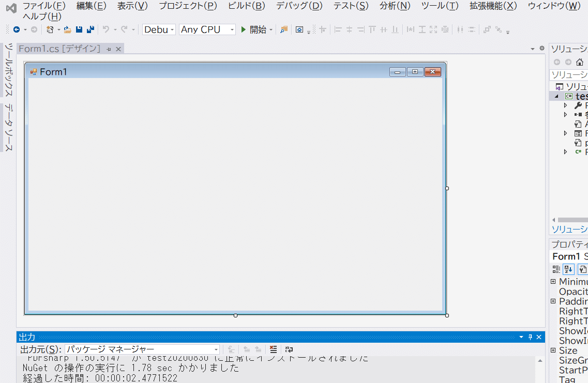The height and width of the screenshot is (383, 588).
Task: Click the New Project toolbar icon
Action: [x=51, y=29]
